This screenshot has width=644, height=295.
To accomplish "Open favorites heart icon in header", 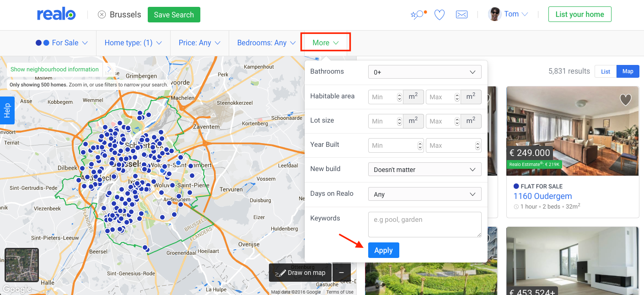I will coord(440,15).
